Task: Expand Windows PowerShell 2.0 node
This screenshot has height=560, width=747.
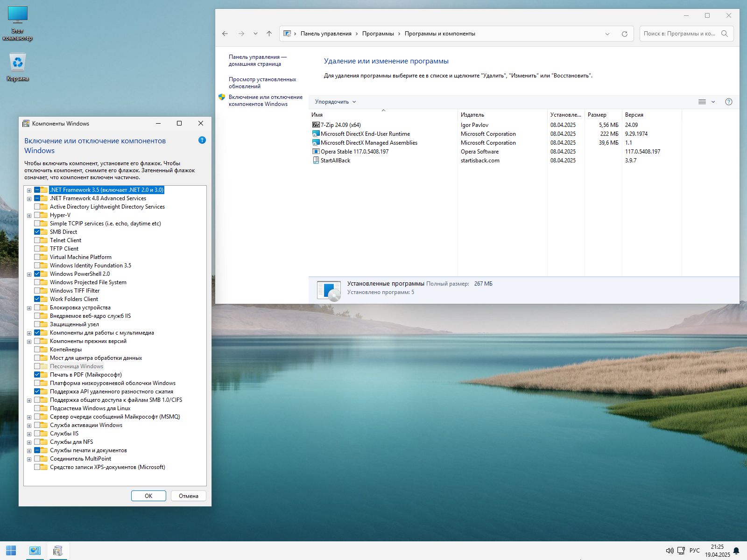Action: click(x=29, y=274)
